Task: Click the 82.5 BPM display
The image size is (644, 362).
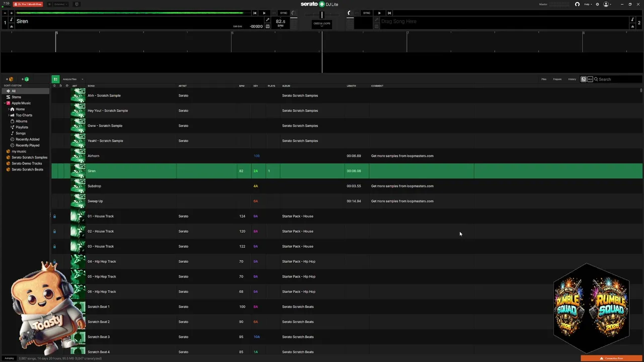Action: tap(280, 23)
